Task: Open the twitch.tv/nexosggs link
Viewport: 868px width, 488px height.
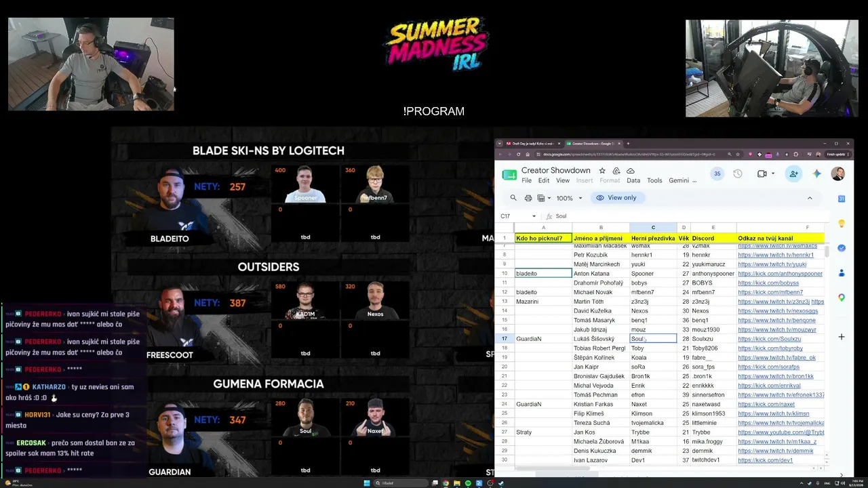Action: point(778,311)
